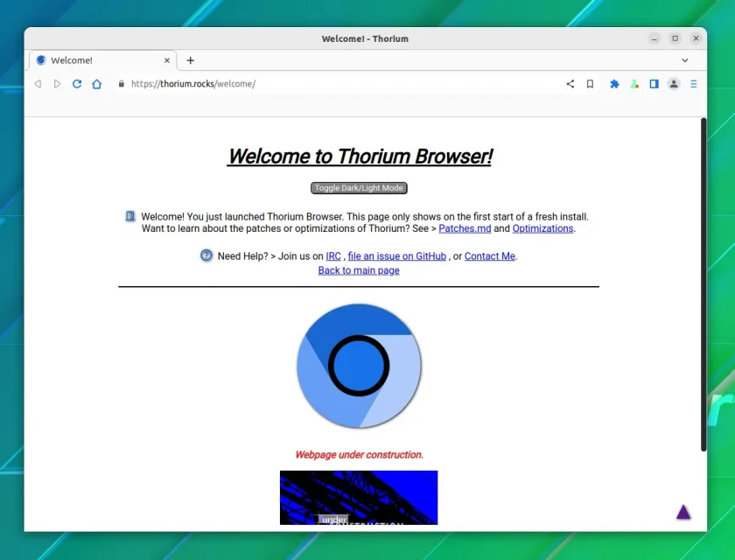
Task: Follow the IRC link
Action: tap(333, 256)
